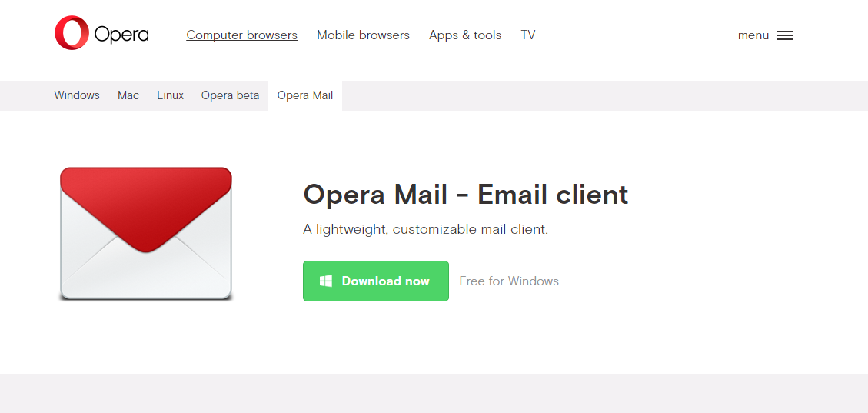The width and height of the screenshot is (868, 413).
Task: Click the "Free for Windows" text
Action: click(509, 281)
